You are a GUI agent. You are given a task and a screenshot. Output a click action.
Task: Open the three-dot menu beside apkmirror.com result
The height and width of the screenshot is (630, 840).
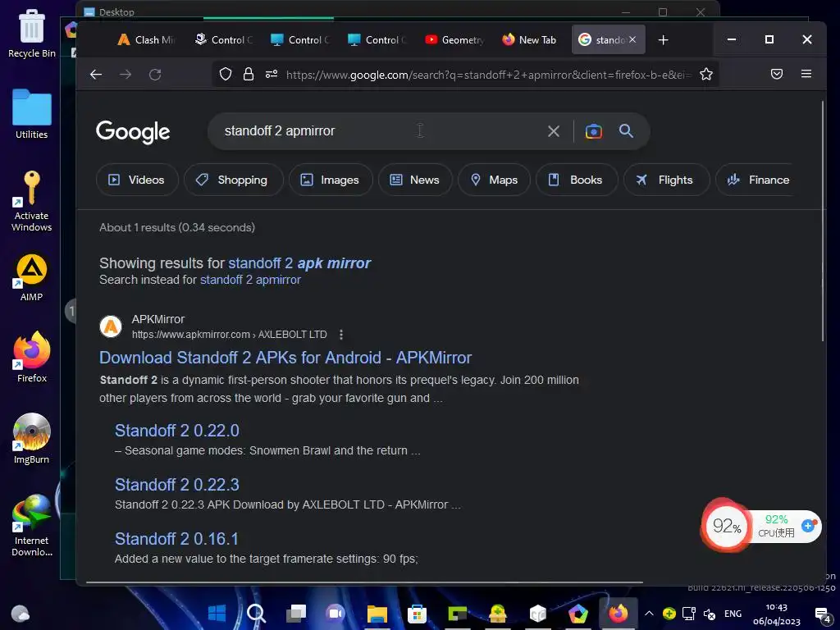[x=341, y=335]
